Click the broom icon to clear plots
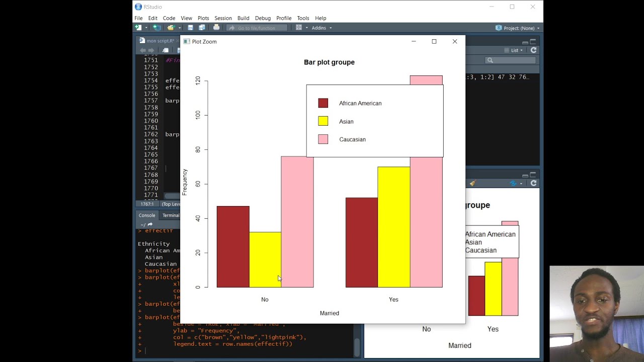The height and width of the screenshot is (362, 644). click(472, 184)
